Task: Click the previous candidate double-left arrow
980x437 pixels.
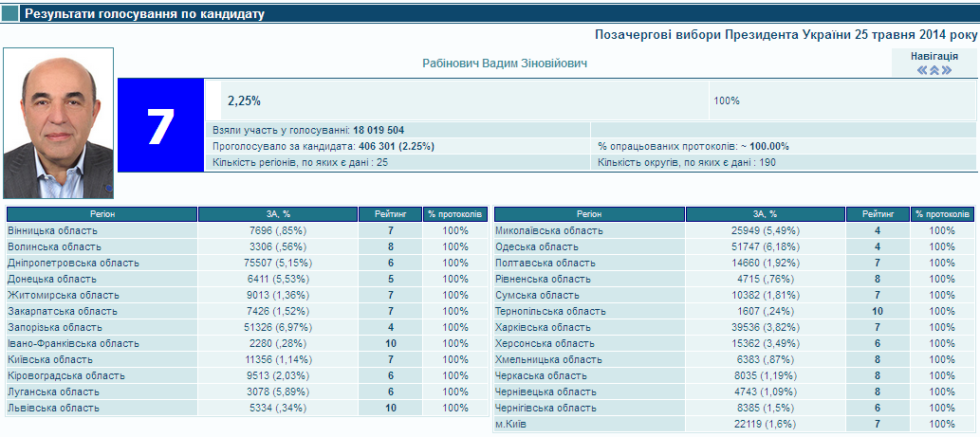Action: pyautogui.click(x=922, y=70)
